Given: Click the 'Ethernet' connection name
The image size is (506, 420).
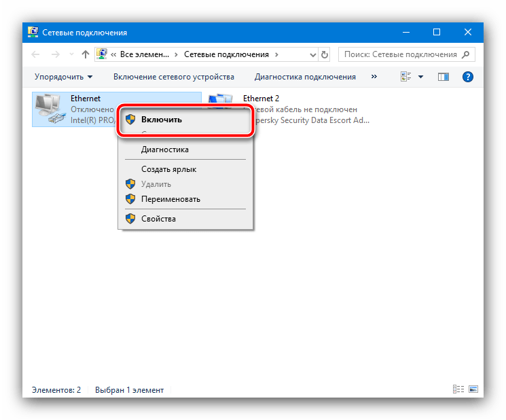Looking at the screenshot, I should [x=86, y=99].
